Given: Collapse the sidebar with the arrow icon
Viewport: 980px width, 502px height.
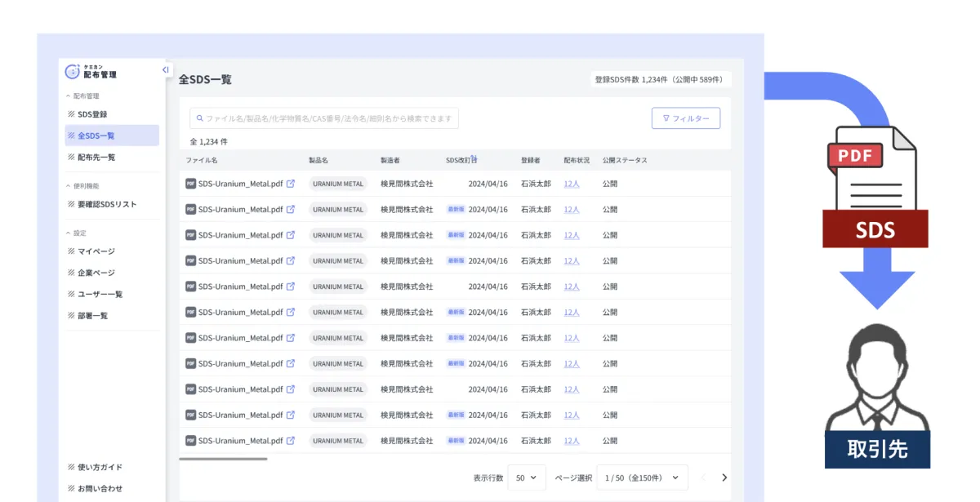Looking at the screenshot, I should 166,70.
